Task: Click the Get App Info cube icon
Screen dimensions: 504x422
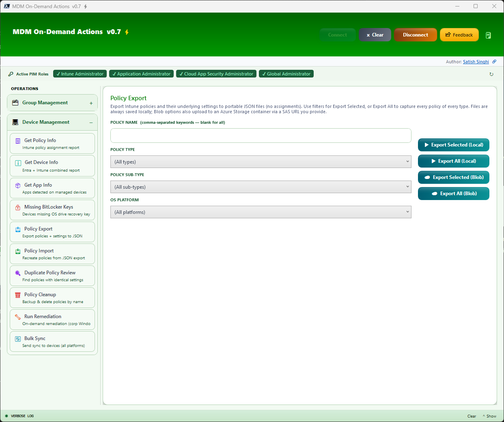Action: (18, 185)
